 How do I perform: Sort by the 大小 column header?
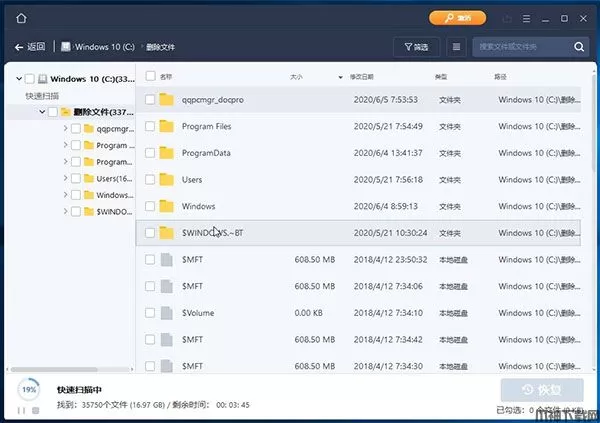tap(297, 76)
